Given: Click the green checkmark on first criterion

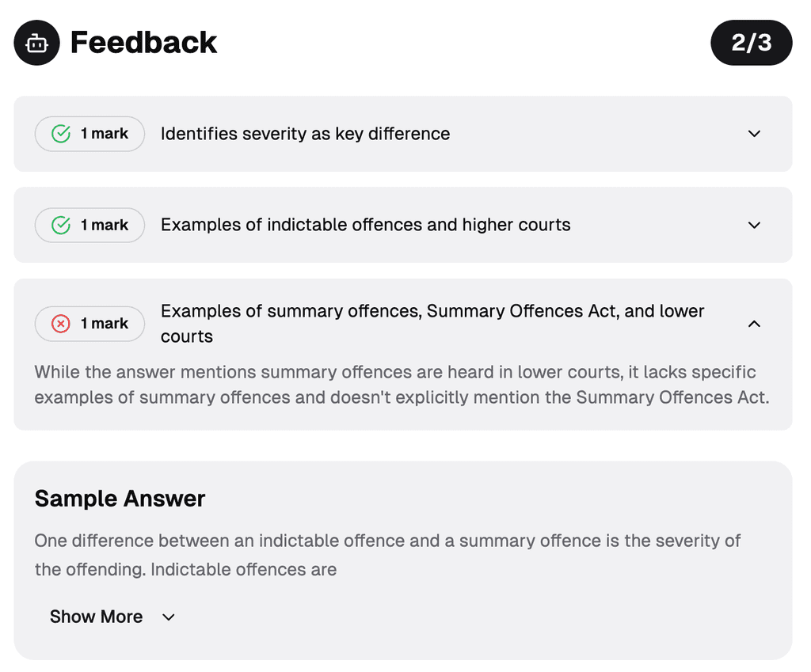Looking at the screenshot, I should [59, 134].
